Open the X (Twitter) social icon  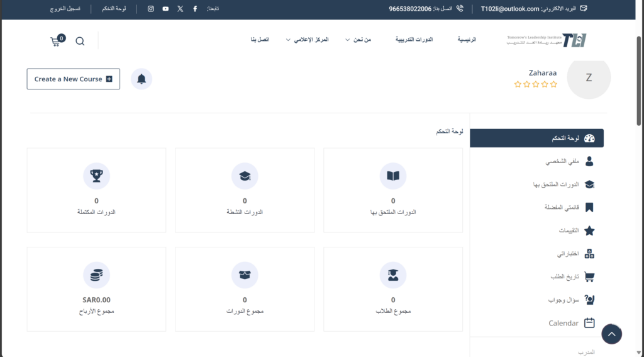(180, 9)
